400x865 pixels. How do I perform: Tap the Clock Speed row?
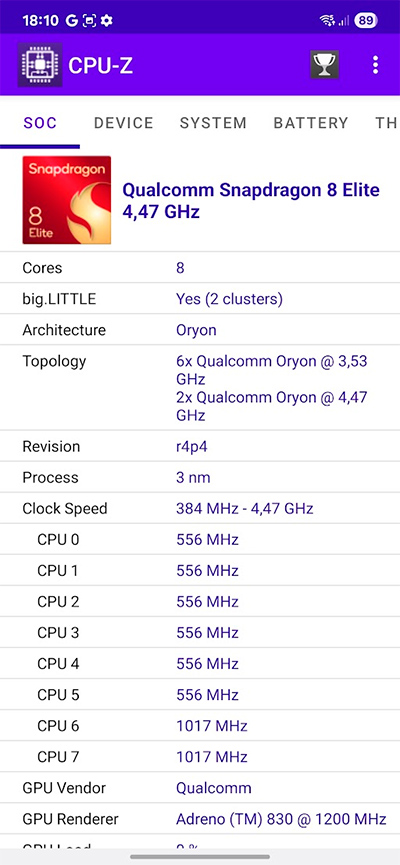click(200, 508)
